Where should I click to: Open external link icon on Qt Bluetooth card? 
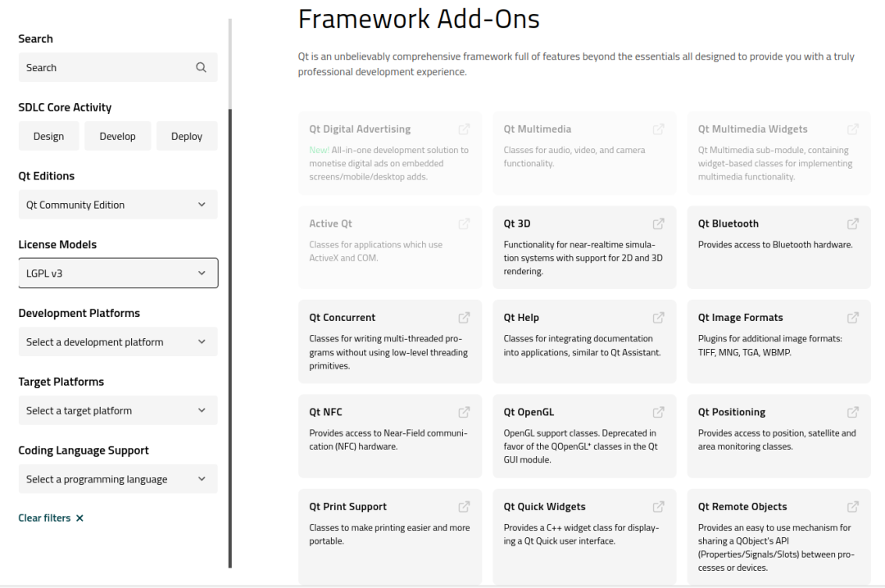click(853, 224)
